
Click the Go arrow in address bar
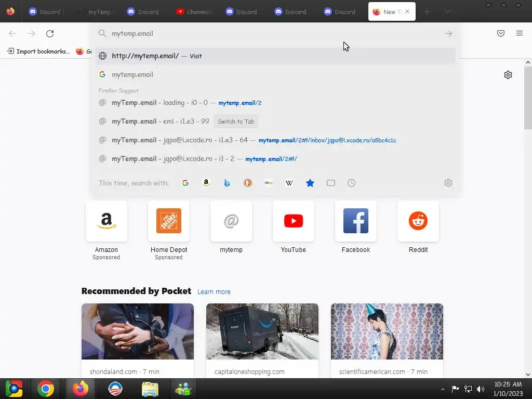[448, 33]
